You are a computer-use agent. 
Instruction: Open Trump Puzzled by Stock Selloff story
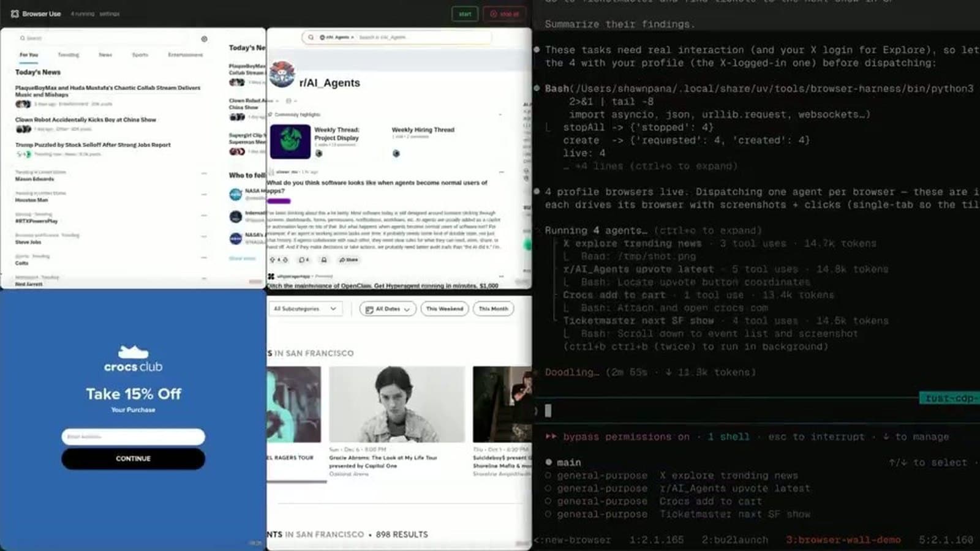coord(93,145)
